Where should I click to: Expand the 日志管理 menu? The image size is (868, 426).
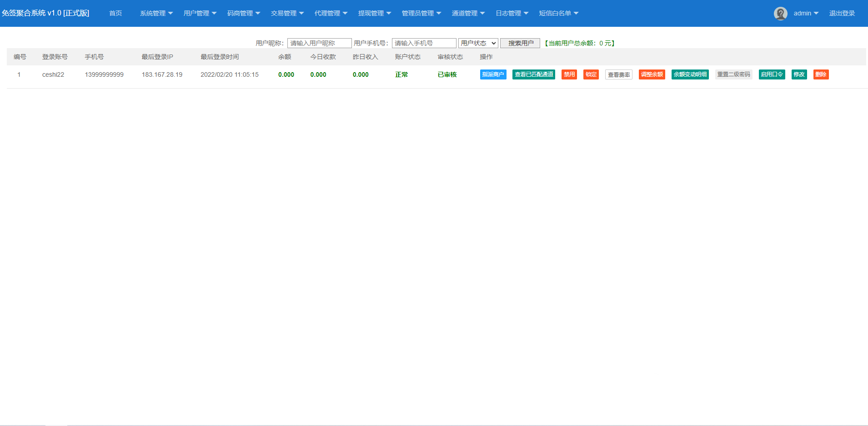pos(512,13)
